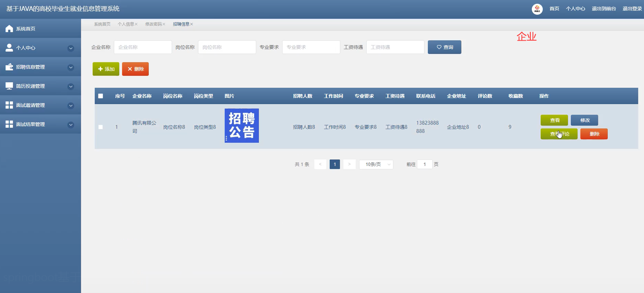Select page 1 in pagination
This screenshot has height=293, width=644.
pyautogui.click(x=335, y=164)
